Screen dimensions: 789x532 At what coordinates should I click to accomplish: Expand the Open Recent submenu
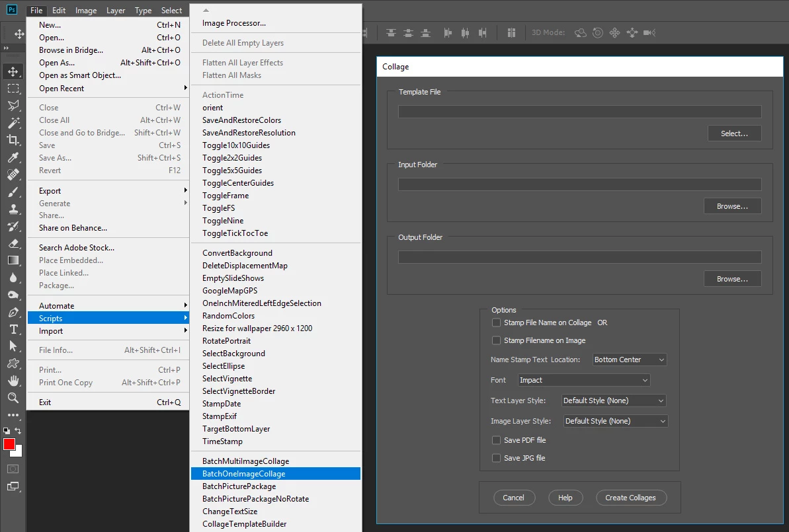(x=108, y=89)
